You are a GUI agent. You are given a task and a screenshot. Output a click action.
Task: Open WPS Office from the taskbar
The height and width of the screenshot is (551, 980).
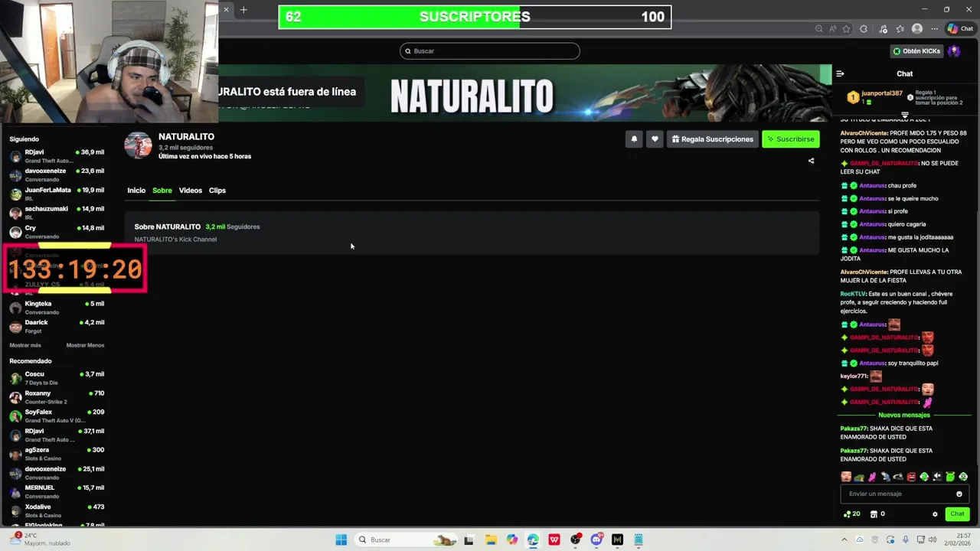tap(554, 540)
